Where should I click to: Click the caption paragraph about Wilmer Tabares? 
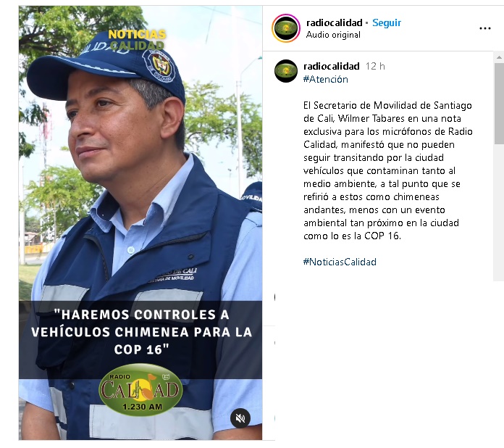[387, 170]
